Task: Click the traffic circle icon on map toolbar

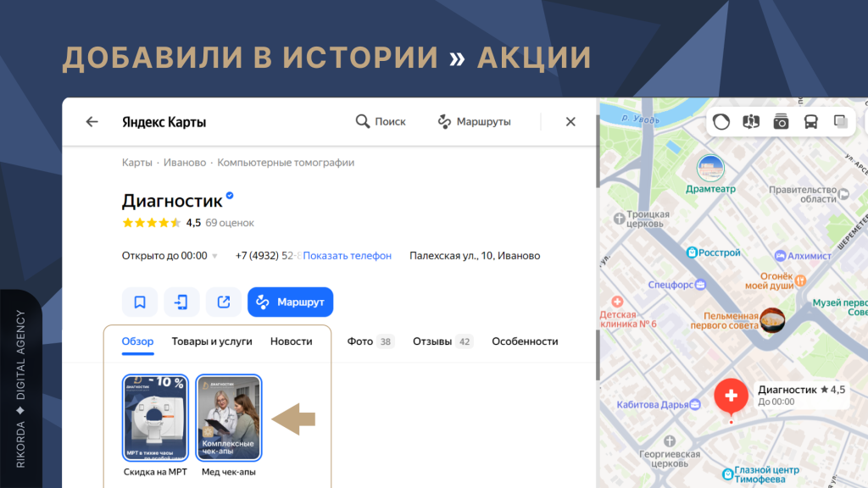Action: click(x=721, y=122)
